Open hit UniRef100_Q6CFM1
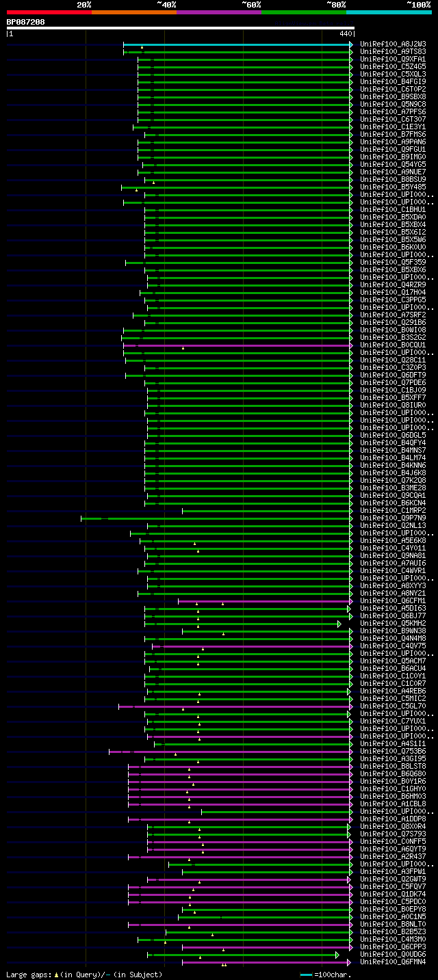This screenshot has width=438, height=980. coord(393,601)
